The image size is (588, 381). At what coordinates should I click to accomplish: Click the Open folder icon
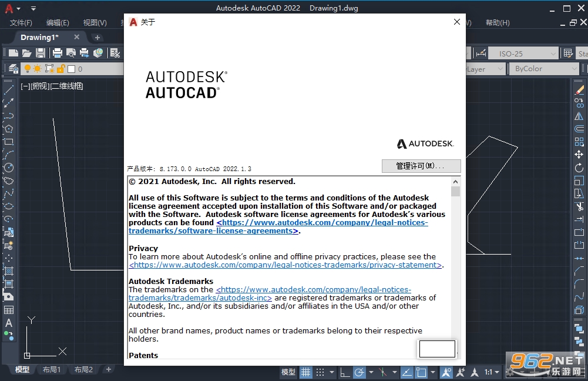tap(26, 53)
